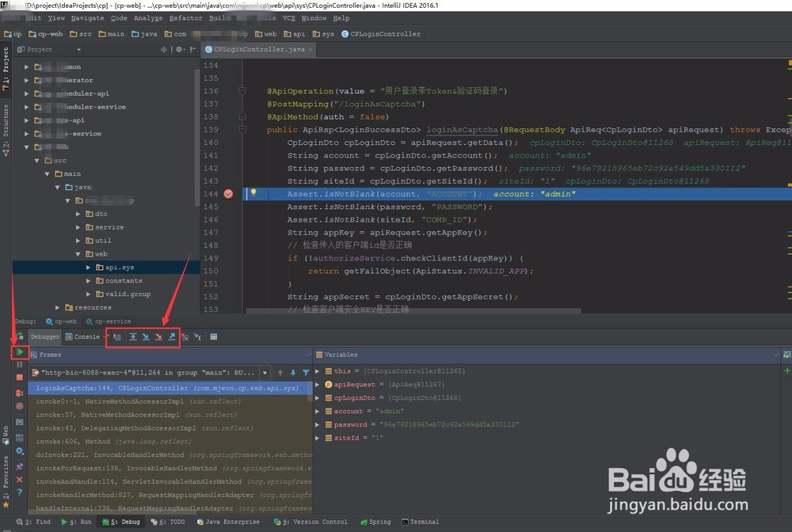Select invoke:606, Method frame

[170, 442]
